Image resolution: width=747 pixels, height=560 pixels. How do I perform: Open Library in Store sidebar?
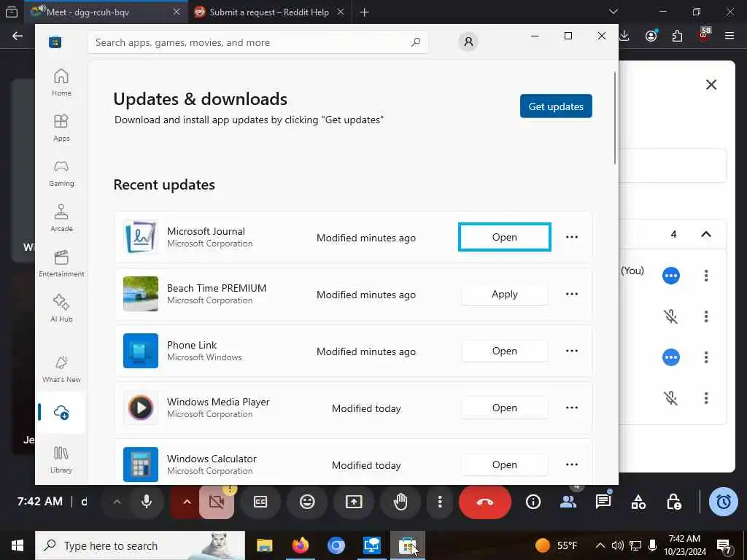coord(61,459)
